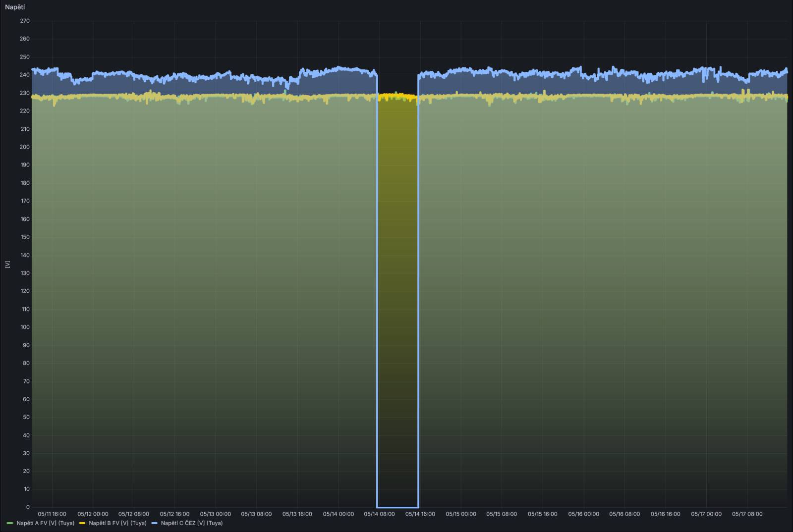The width and height of the screenshot is (793, 532).
Task: Click the 05/15 00:00 time axis label
Action: [461, 514]
